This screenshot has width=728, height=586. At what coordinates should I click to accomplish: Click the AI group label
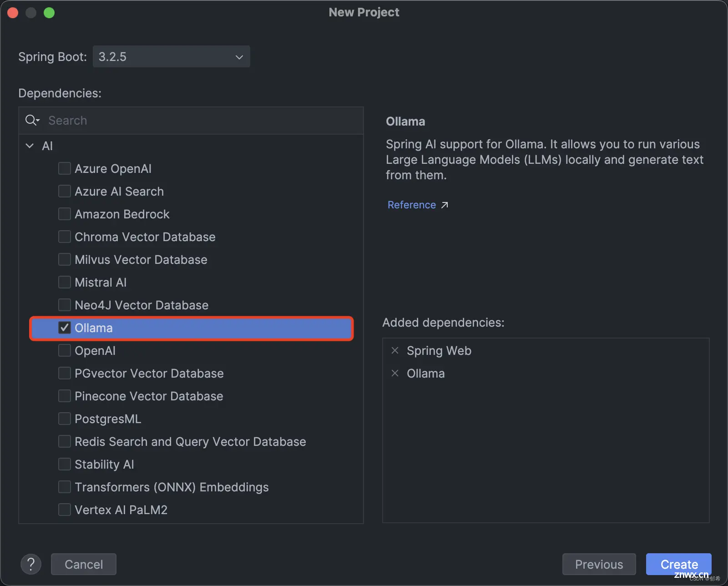pyautogui.click(x=47, y=146)
